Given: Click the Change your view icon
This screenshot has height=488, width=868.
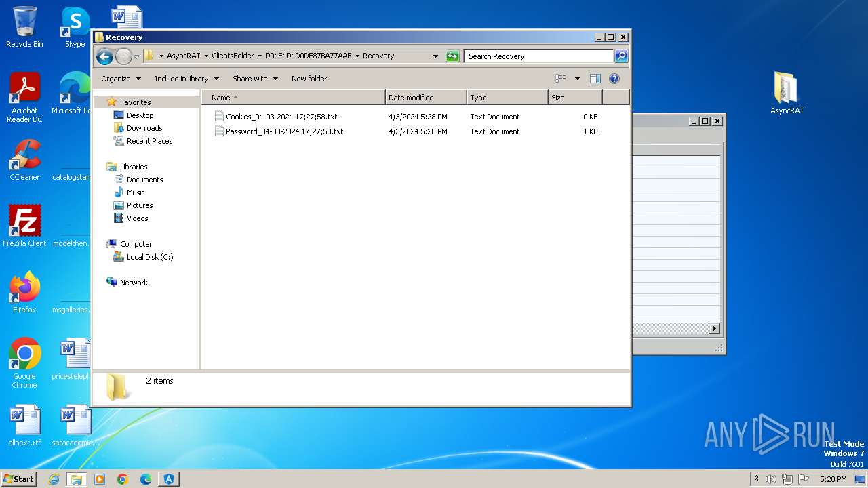Looking at the screenshot, I should 561,79.
